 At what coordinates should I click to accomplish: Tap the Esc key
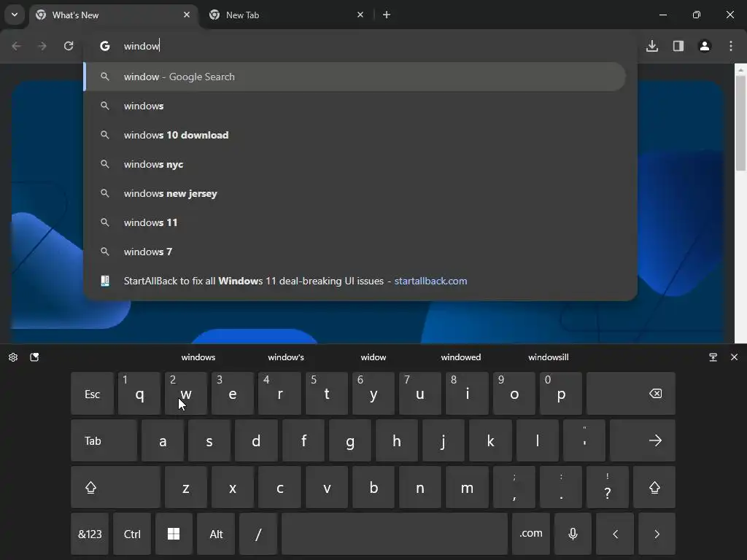[92, 394]
